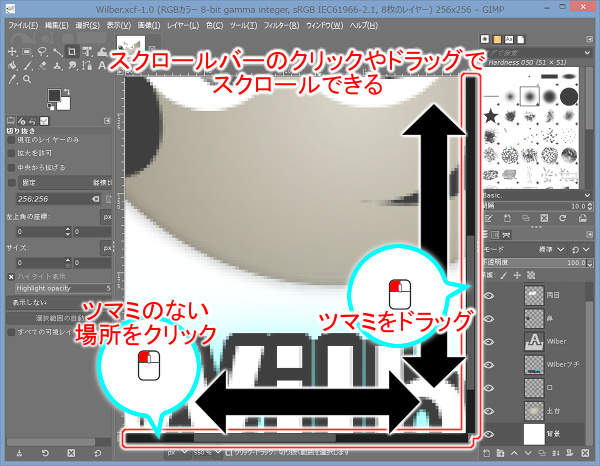The height and width of the screenshot is (466, 600).
Task: Choose the Text tool (A icon)
Action: click(102, 66)
